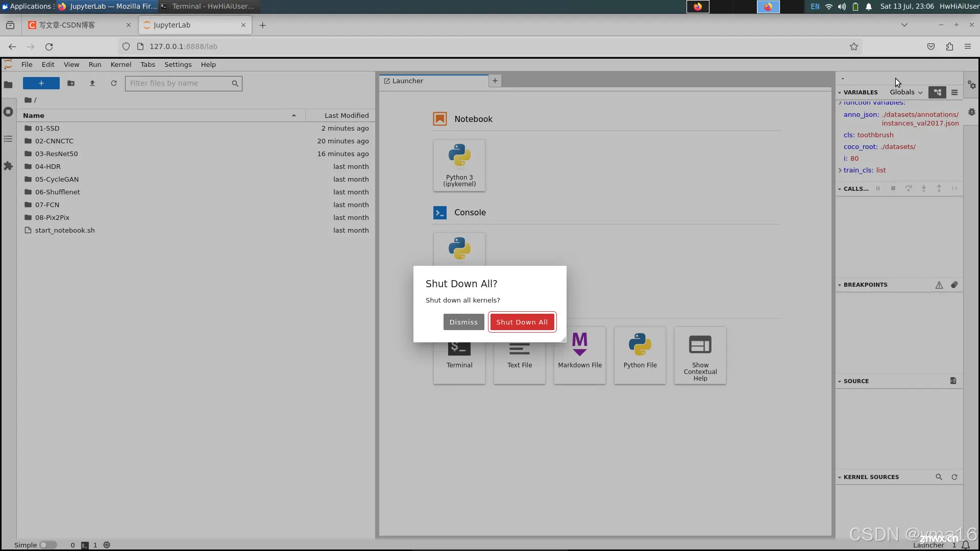980x551 pixels.
Task: Expand the function variables section
Action: point(840,102)
